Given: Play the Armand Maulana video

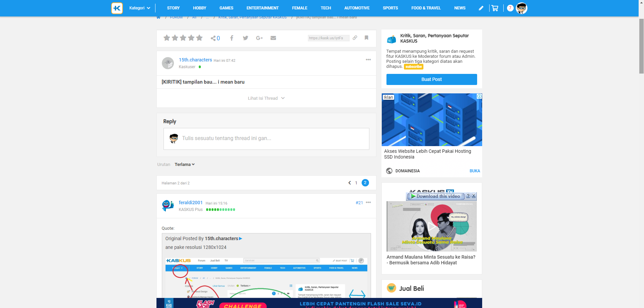Looking at the screenshot, I should 432,226.
